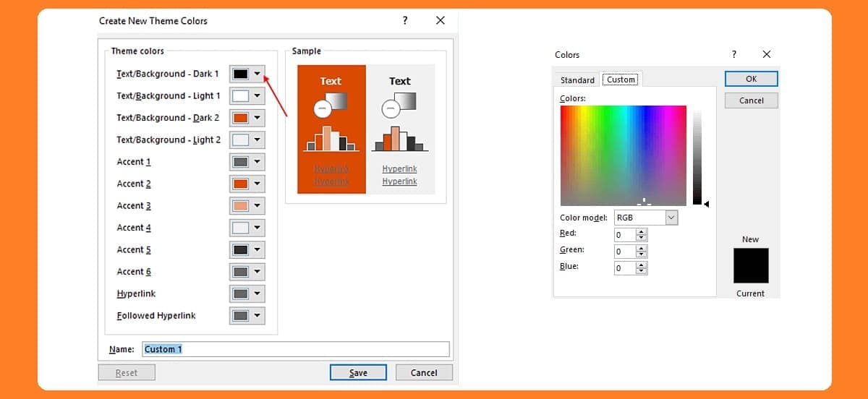Open the Accent 2 color dropdown
The height and width of the screenshot is (399, 868).
point(257,184)
